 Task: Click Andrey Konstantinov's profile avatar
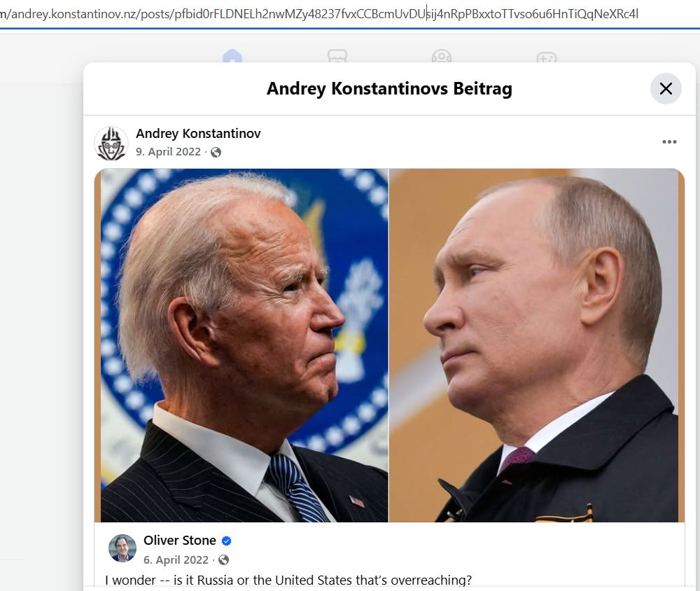coord(111,144)
